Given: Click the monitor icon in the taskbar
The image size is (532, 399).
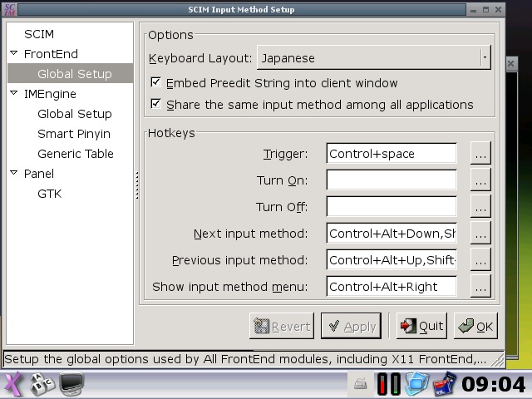Looking at the screenshot, I should (72, 384).
